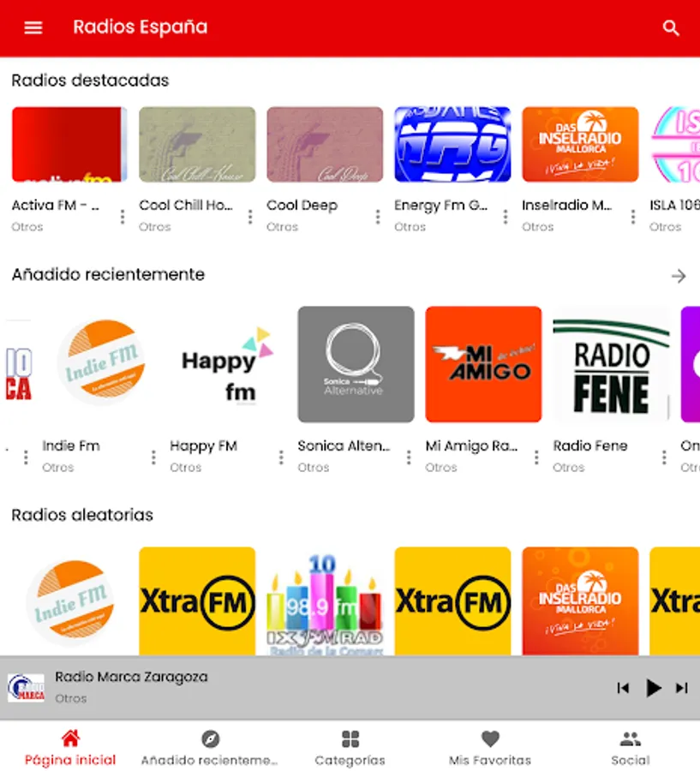Select the Mi Amigo logo
This screenshot has width=700, height=771.
click(483, 364)
